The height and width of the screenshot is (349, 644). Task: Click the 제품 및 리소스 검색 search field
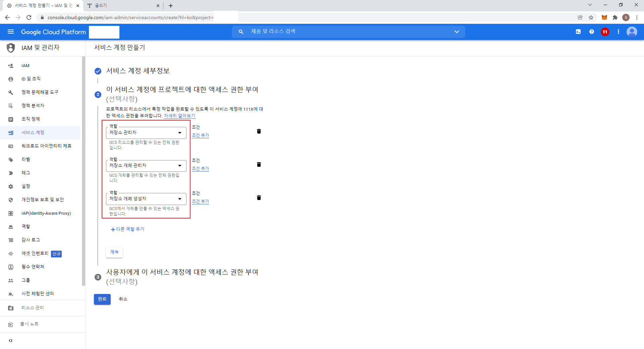(x=348, y=32)
